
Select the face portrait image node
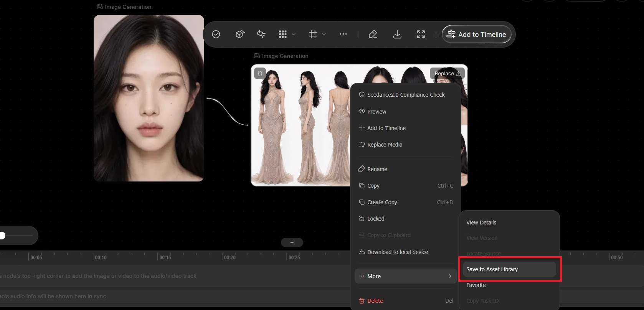tap(149, 98)
